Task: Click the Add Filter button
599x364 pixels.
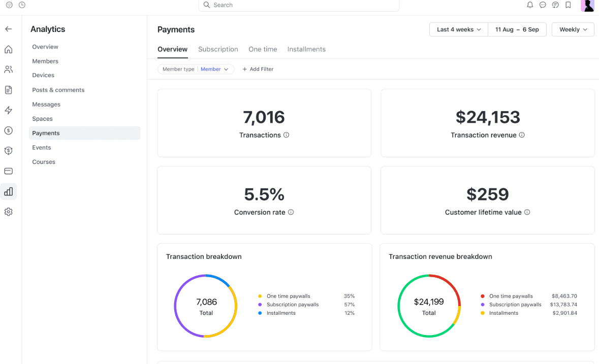Action: point(258,69)
